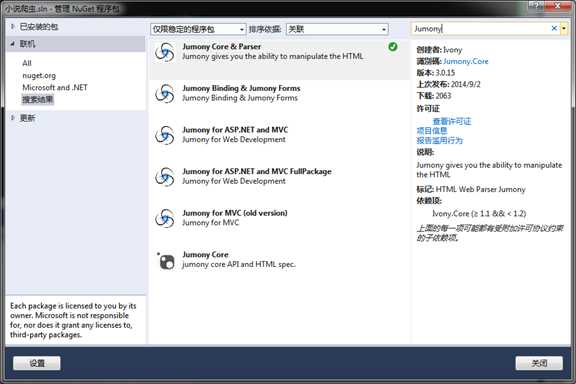Click the Jumony for MVC (old version) icon

coord(165,218)
